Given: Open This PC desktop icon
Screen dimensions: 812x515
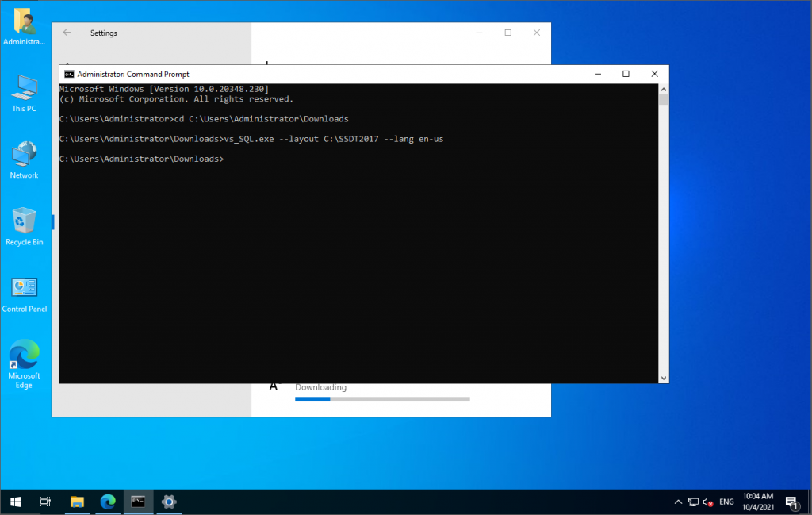Looking at the screenshot, I should coord(25,94).
